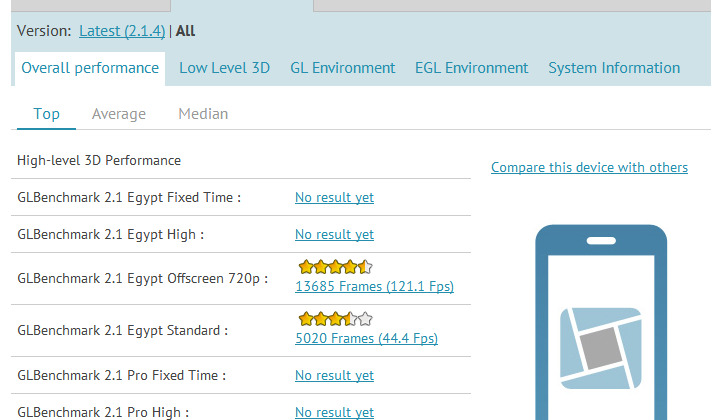Image resolution: width=722 pixels, height=420 pixels.
Task: Open the Overall performance tab
Action: click(90, 68)
